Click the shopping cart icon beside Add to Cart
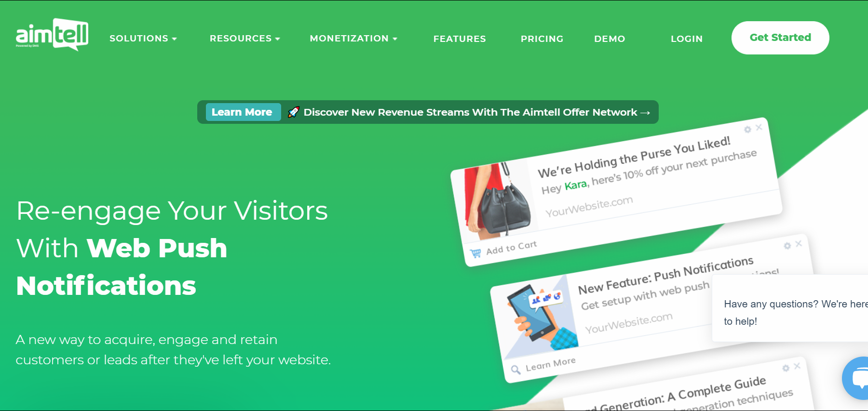Screen dimensions: 868x411 [475, 253]
